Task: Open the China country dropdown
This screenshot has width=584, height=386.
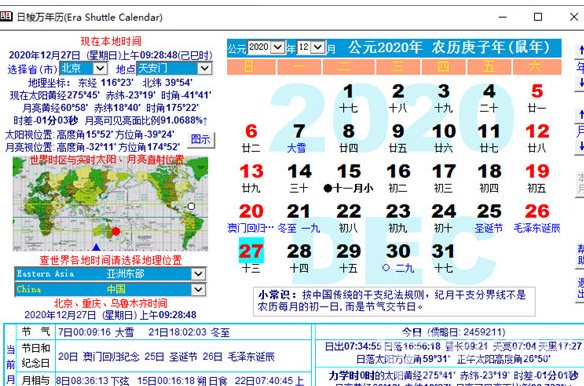Action: (x=198, y=290)
